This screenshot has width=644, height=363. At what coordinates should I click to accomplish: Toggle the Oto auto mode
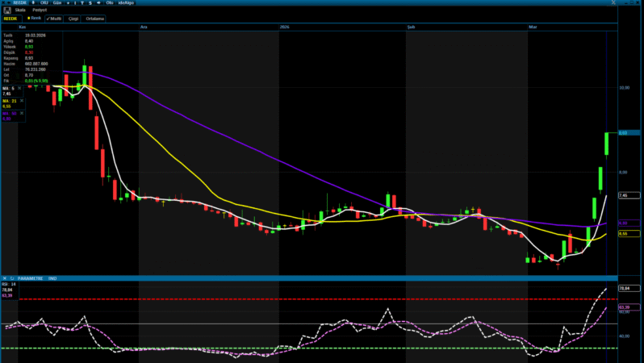pyautogui.click(x=109, y=3)
